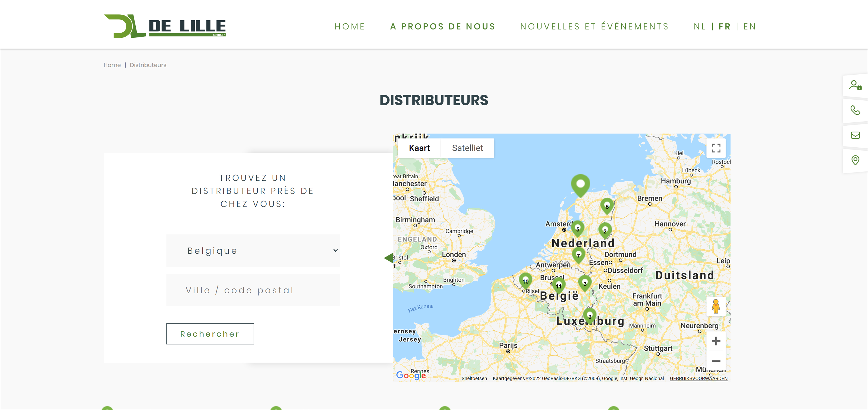Click the Ville / code postal field
This screenshot has width=868, height=410.
[x=253, y=290]
